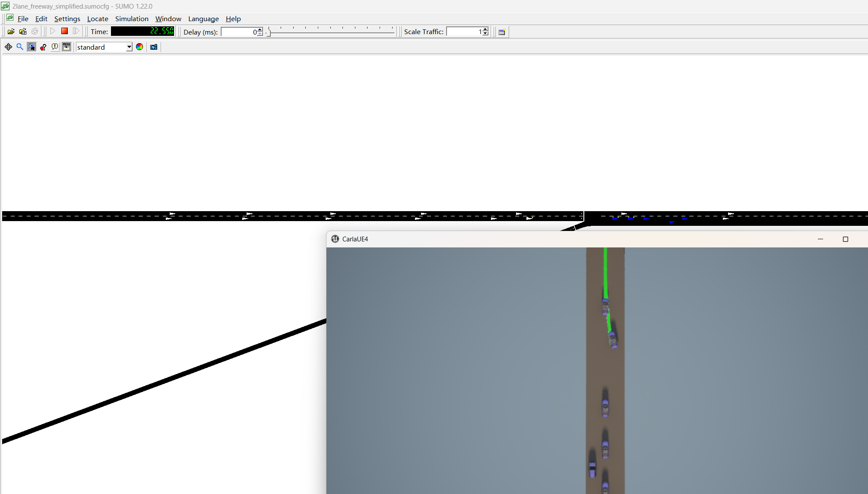Take a screenshot with camera icon
The height and width of the screenshot is (494, 868).
tap(154, 47)
